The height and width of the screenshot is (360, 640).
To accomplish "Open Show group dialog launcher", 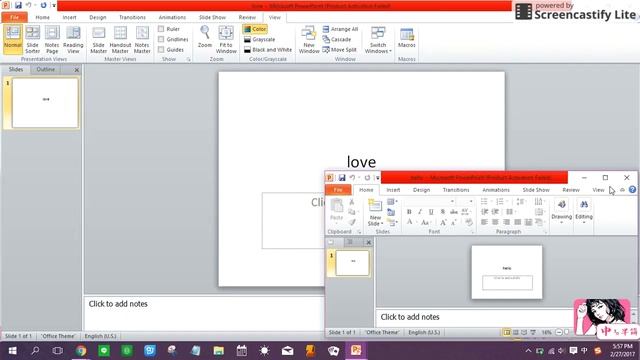I will 189,60.
